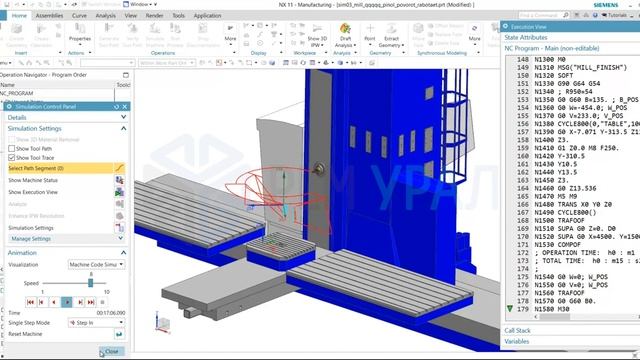Click the Show 3D IPW icon
This screenshot has height=360, width=640.
point(317,29)
